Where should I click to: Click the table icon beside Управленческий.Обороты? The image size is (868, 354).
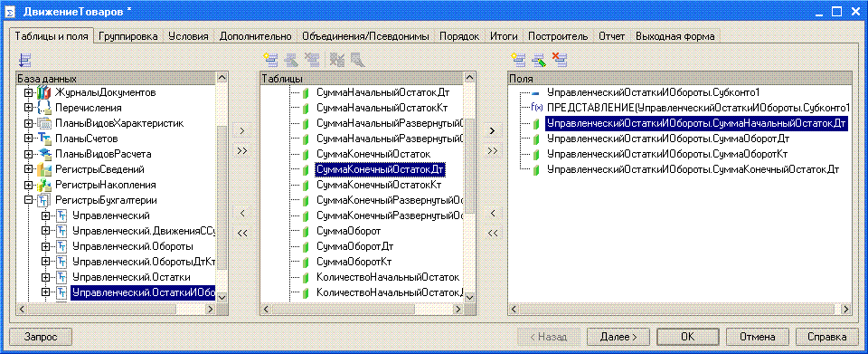click(x=61, y=246)
